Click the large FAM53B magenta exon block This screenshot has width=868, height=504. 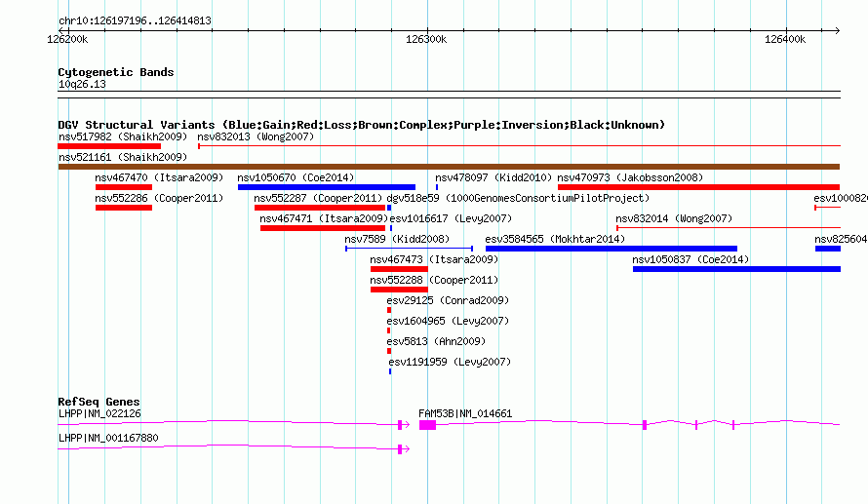(x=427, y=425)
